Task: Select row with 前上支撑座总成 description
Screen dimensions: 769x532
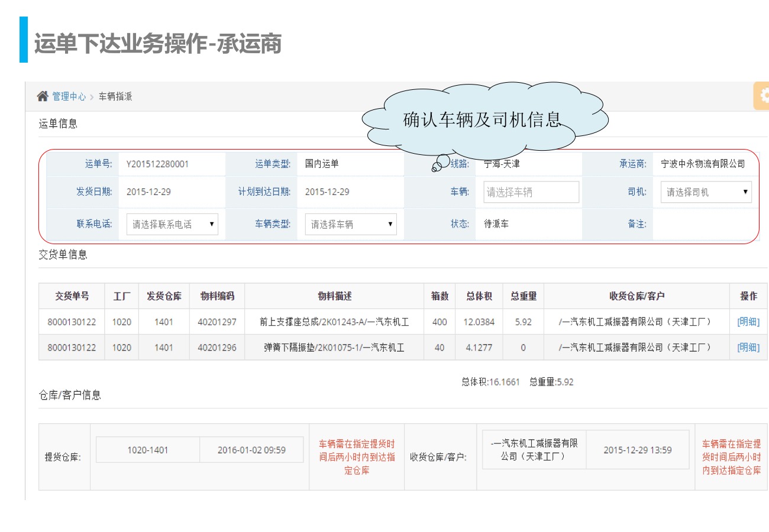Action: coord(334,322)
